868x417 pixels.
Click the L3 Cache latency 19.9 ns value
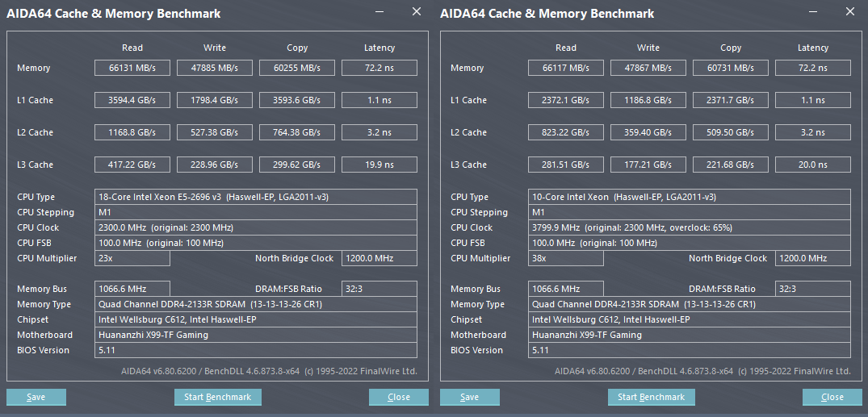pos(379,165)
